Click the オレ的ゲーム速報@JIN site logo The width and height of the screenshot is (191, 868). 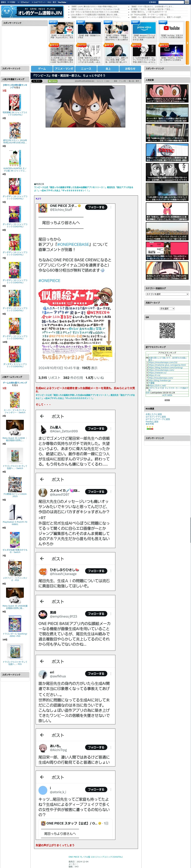[x=32, y=12]
